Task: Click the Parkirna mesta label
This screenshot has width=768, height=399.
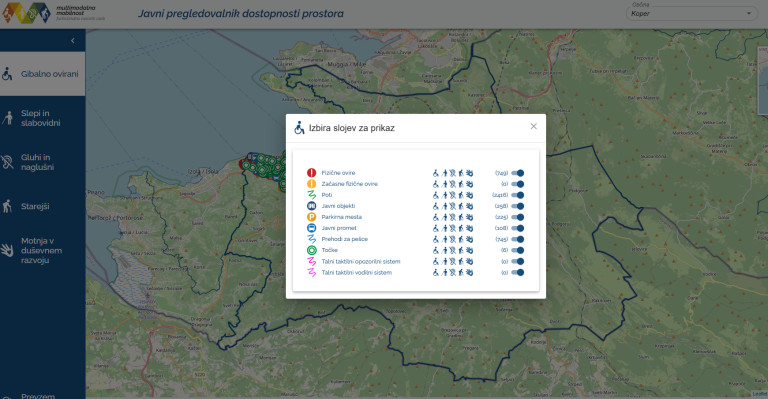Action: (x=341, y=217)
